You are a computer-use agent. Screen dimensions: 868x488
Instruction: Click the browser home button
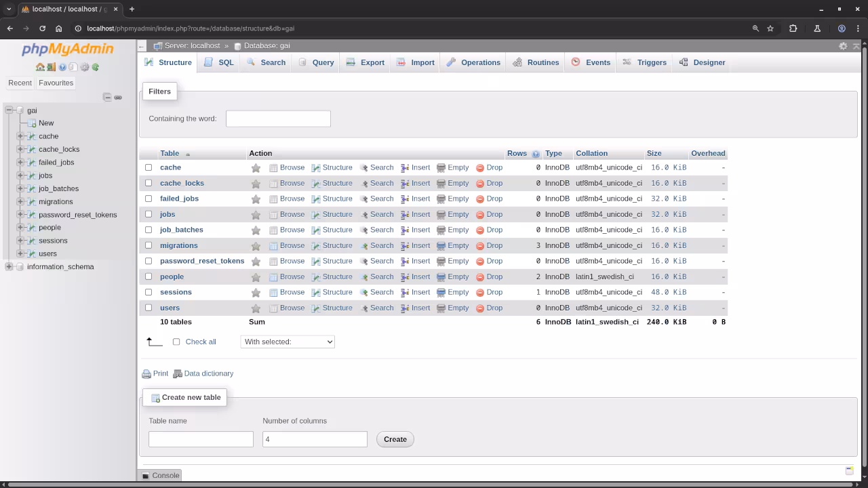[x=59, y=28]
